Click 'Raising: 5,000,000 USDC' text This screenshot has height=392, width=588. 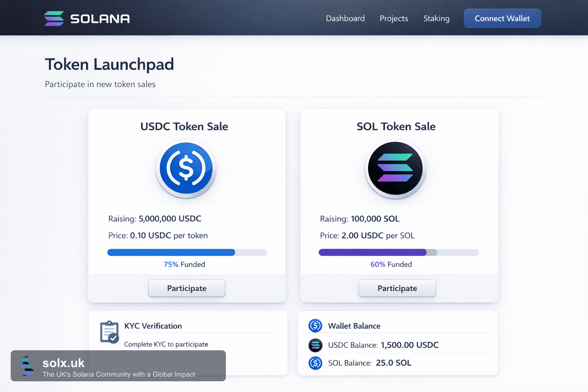[155, 219]
